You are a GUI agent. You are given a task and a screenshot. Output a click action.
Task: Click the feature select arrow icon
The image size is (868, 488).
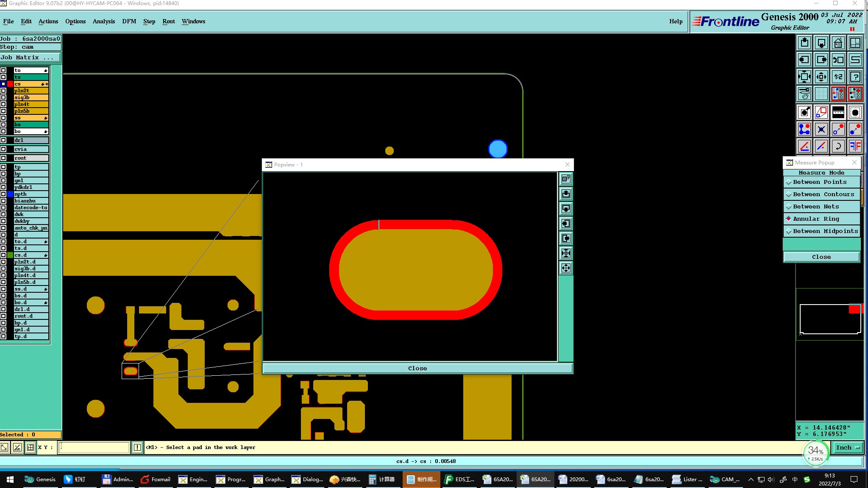coord(804,112)
